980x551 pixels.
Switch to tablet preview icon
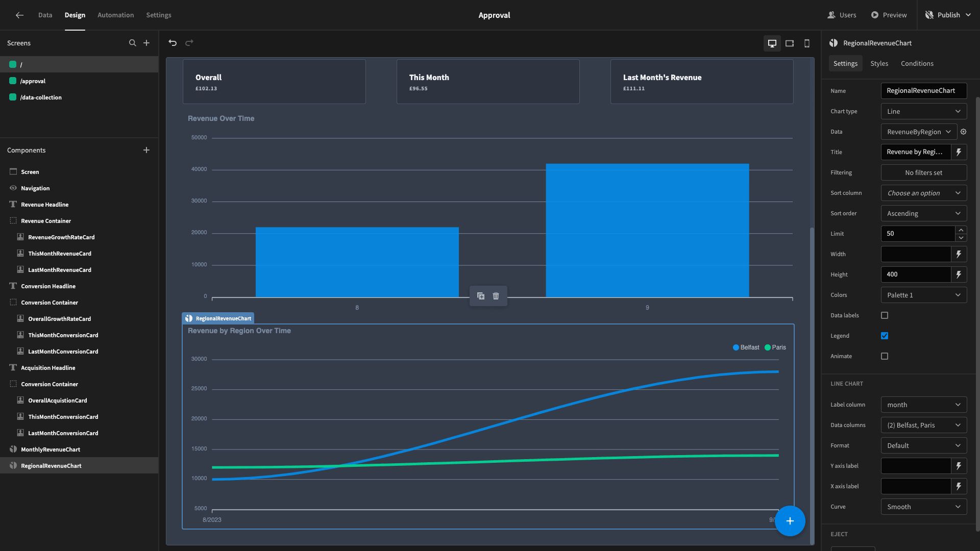coord(790,43)
